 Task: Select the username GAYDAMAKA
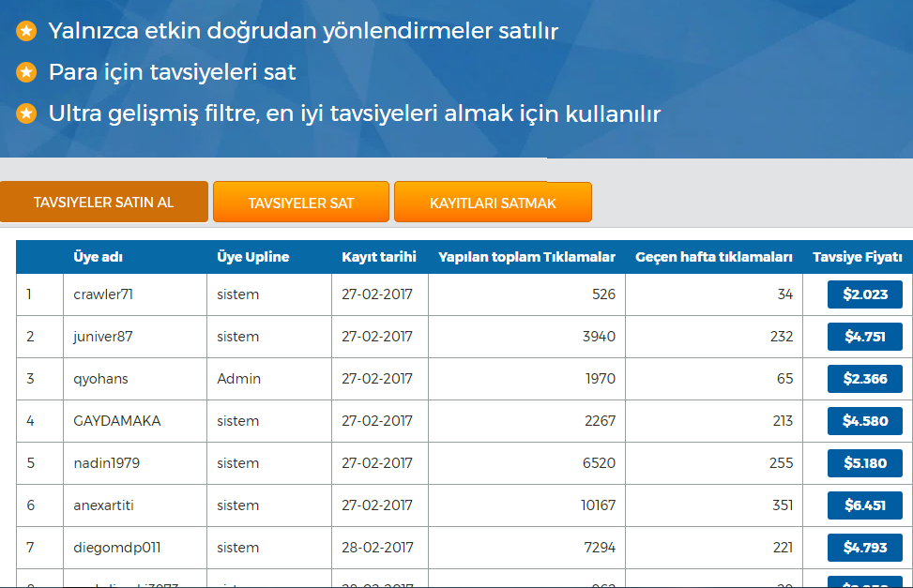pyautogui.click(x=117, y=421)
